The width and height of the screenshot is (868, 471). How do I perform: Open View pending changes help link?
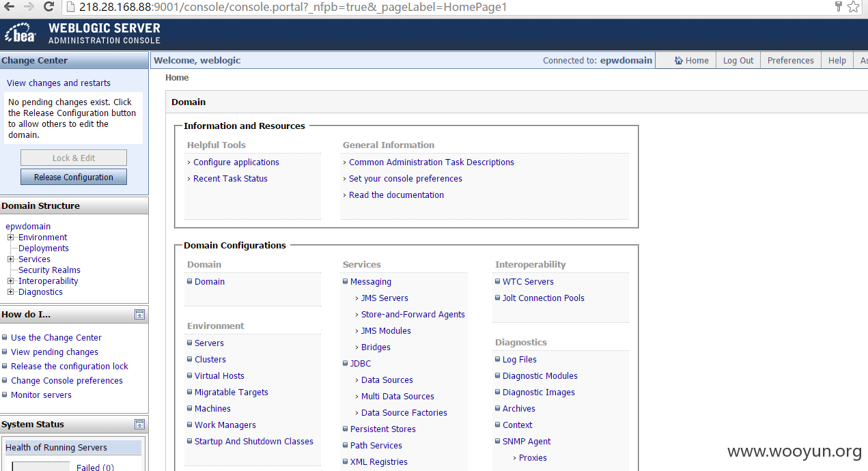55,352
